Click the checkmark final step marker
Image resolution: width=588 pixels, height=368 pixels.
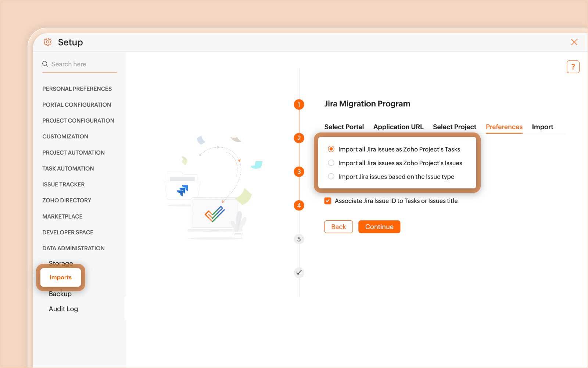(x=299, y=273)
